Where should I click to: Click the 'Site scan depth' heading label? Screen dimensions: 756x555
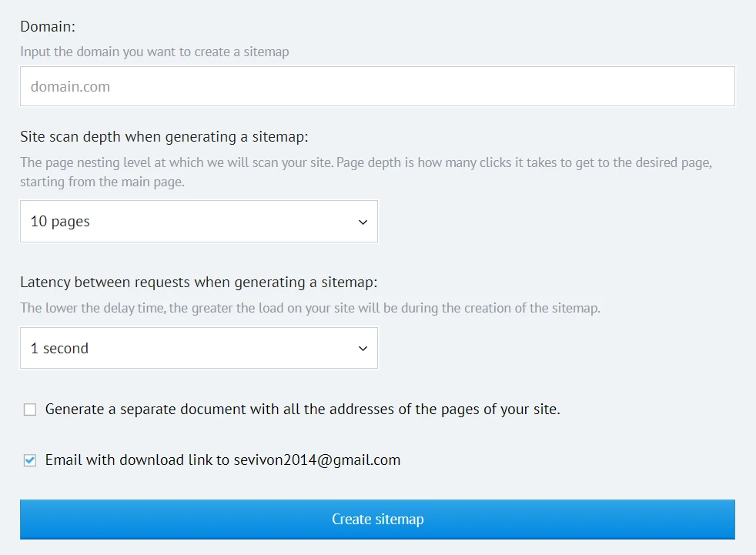164,136
